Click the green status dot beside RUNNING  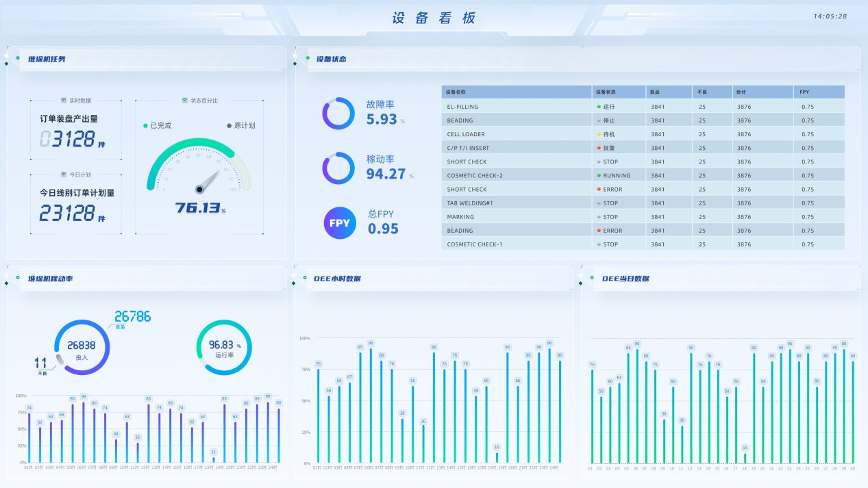599,175
